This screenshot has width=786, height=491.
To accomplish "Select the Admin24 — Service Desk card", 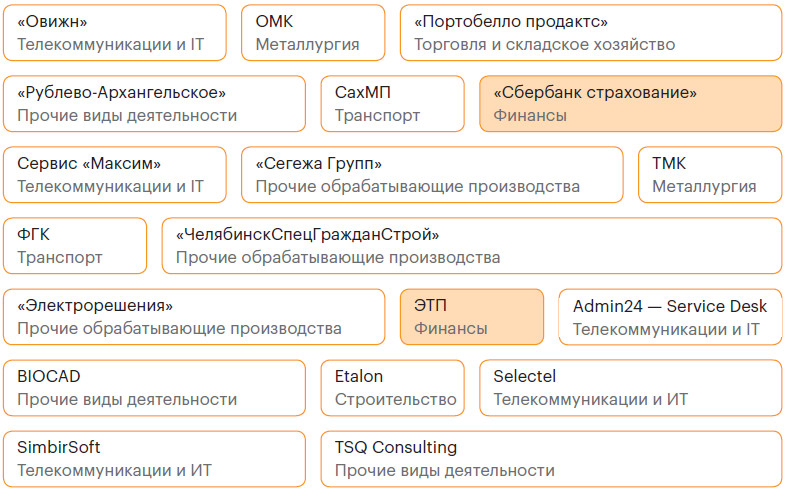I will [669, 317].
